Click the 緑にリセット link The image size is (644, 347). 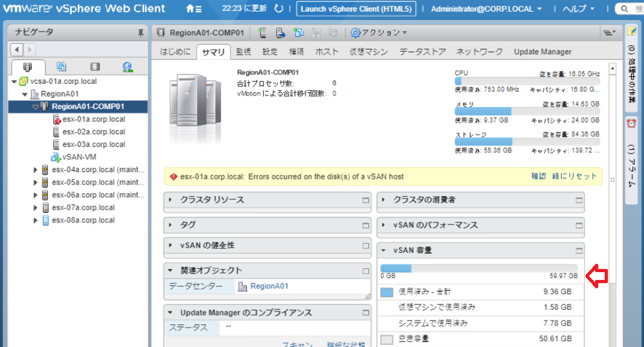pos(574,176)
